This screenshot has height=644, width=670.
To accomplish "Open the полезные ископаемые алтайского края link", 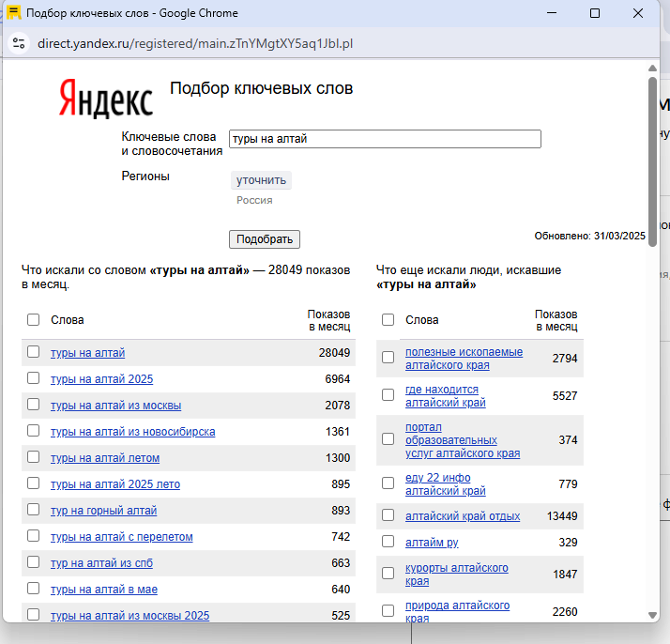I will coord(464,359).
